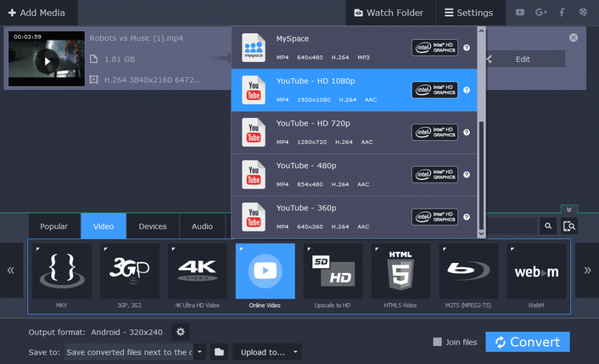The width and height of the screenshot is (599, 364).
Task: Show help for YouTube HD 720p preset
Action: click(x=466, y=133)
